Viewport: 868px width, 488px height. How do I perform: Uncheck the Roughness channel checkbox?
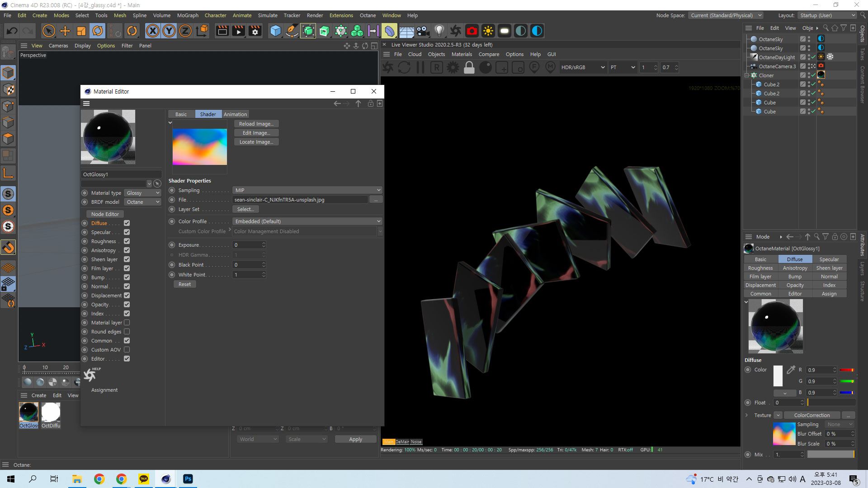[x=127, y=241]
